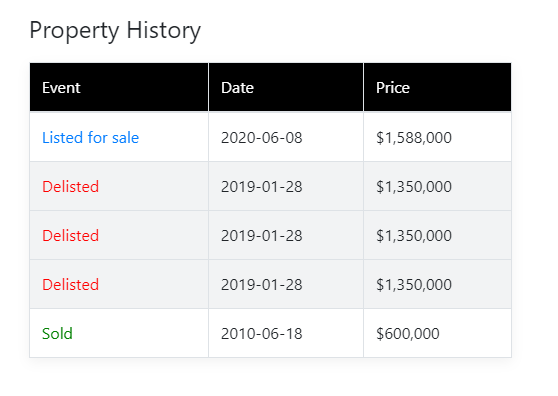The image size is (558, 396).
Task: Click the second Delisted event
Action: click(70, 236)
